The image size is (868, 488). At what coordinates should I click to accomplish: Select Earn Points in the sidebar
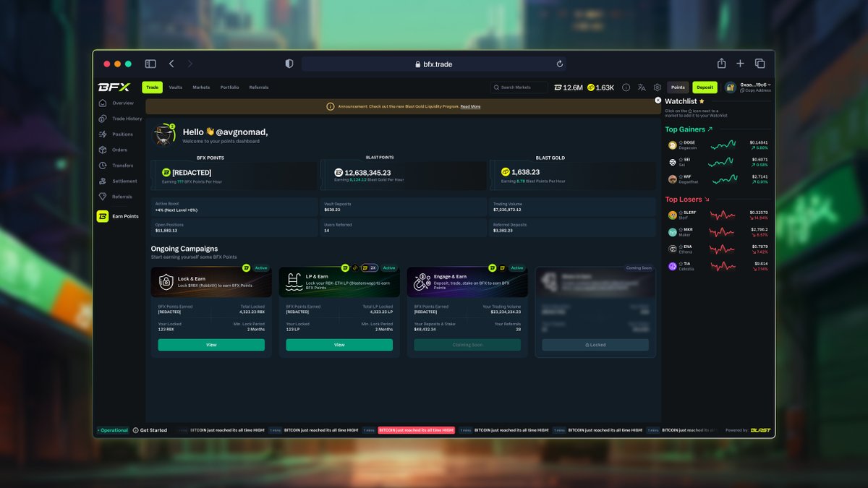(119, 216)
